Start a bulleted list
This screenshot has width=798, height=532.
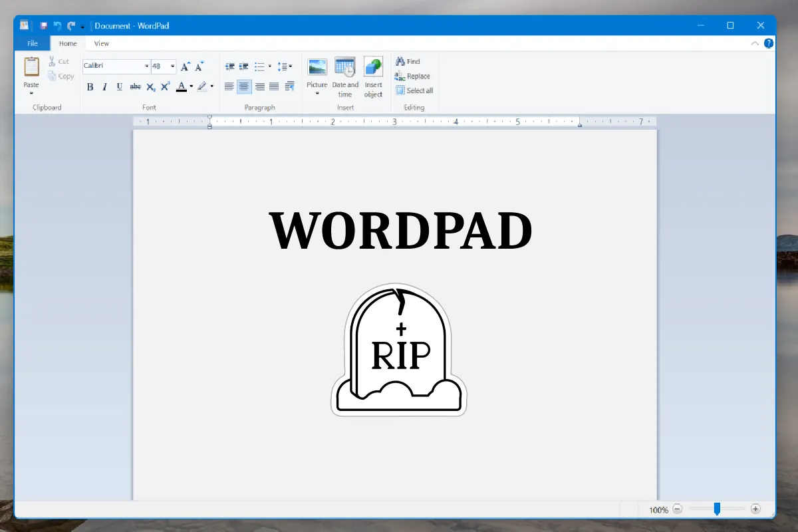[x=260, y=66]
